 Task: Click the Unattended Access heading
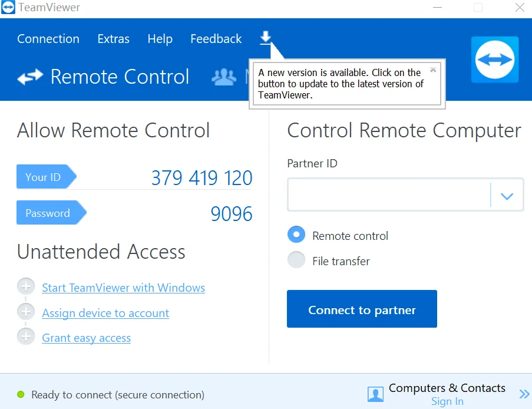tap(101, 252)
